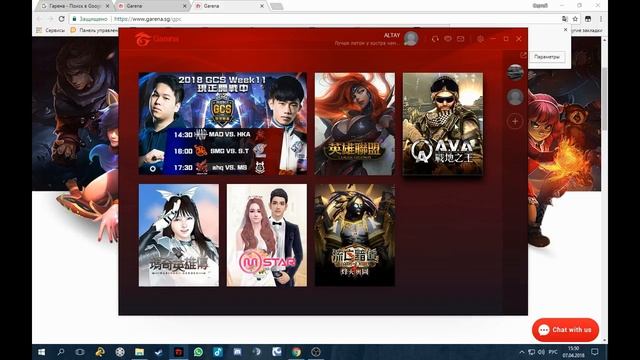
Task: Show hidden system tray icons
Action: [x=521, y=352]
